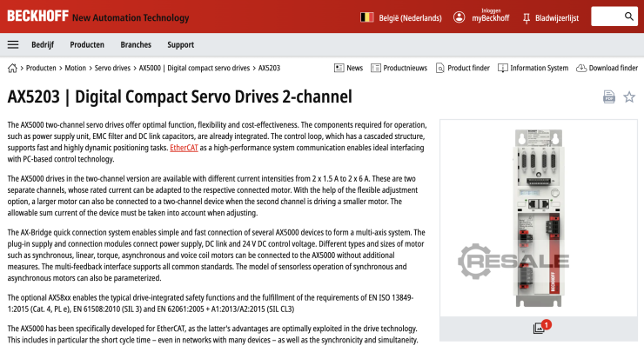The width and height of the screenshot is (644, 352).
Task: Click the Download finder cloud icon
Action: pyautogui.click(x=581, y=68)
